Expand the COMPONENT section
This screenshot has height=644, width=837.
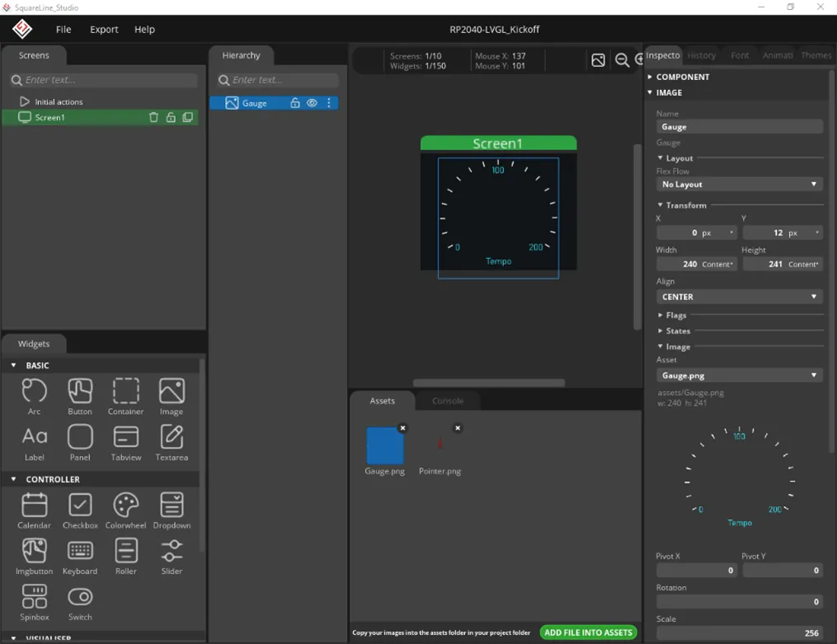click(650, 77)
